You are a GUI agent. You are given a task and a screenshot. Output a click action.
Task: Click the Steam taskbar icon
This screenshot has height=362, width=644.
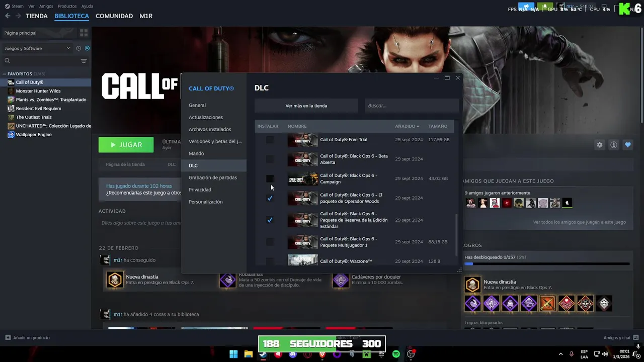(x=263, y=354)
